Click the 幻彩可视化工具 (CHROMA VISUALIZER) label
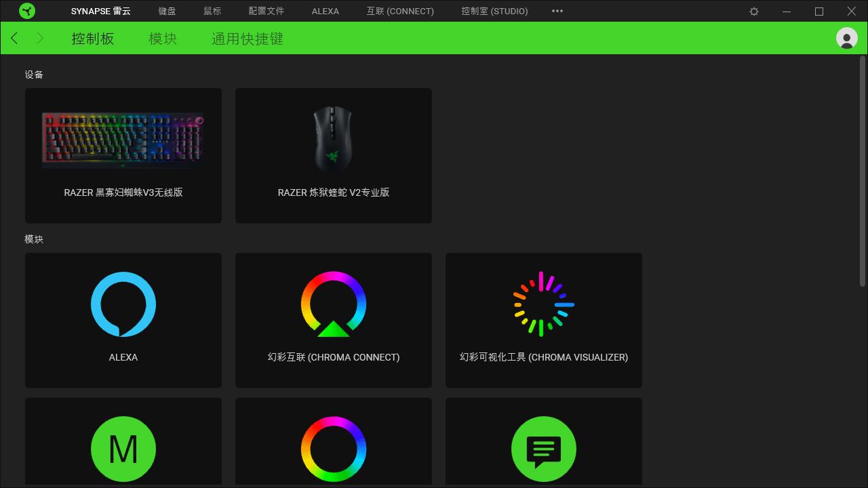Screen dimensions: 868x488 click(x=544, y=357)
